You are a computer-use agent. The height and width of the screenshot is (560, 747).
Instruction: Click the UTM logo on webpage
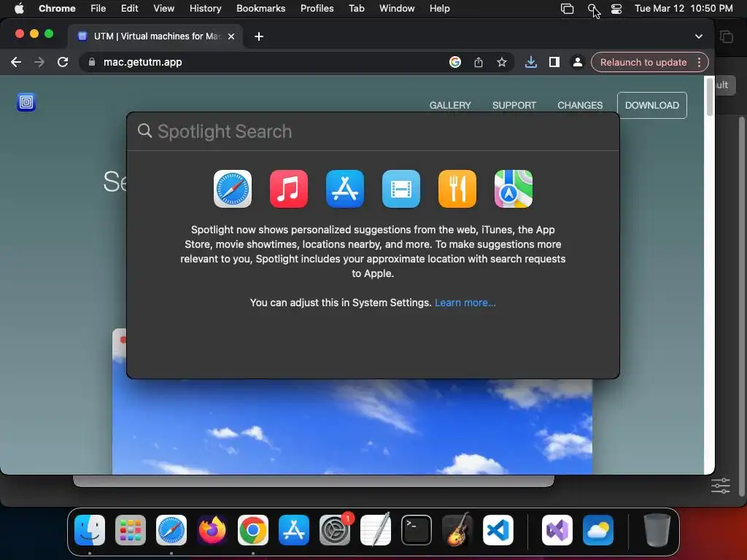pos(26,102)
